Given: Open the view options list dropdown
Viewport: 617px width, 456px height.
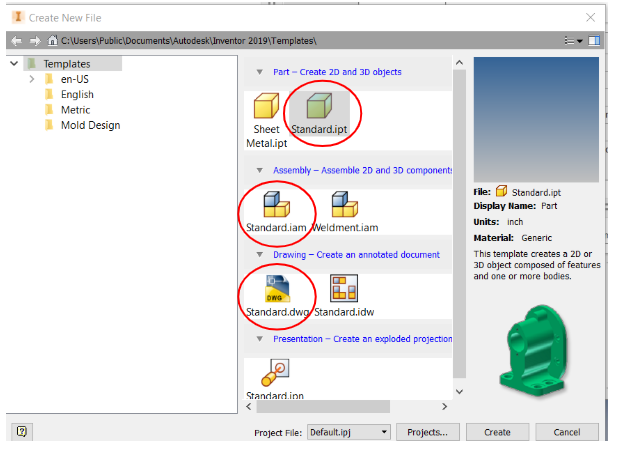Looking at the screenshot, I should [573, 41].
